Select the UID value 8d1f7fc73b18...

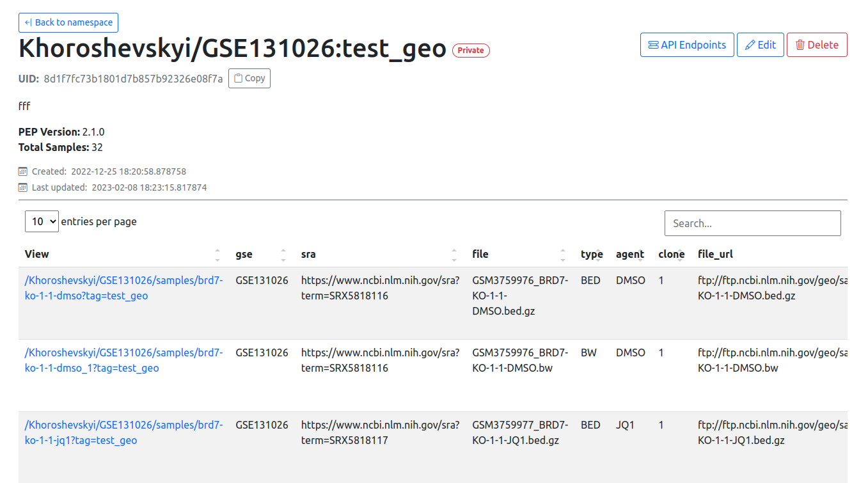(x=133, y=79)
